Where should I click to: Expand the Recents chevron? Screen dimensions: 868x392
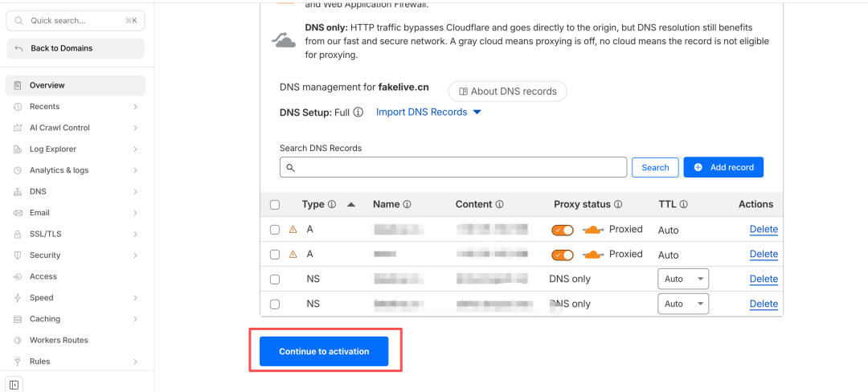click(x=135, y=107)
